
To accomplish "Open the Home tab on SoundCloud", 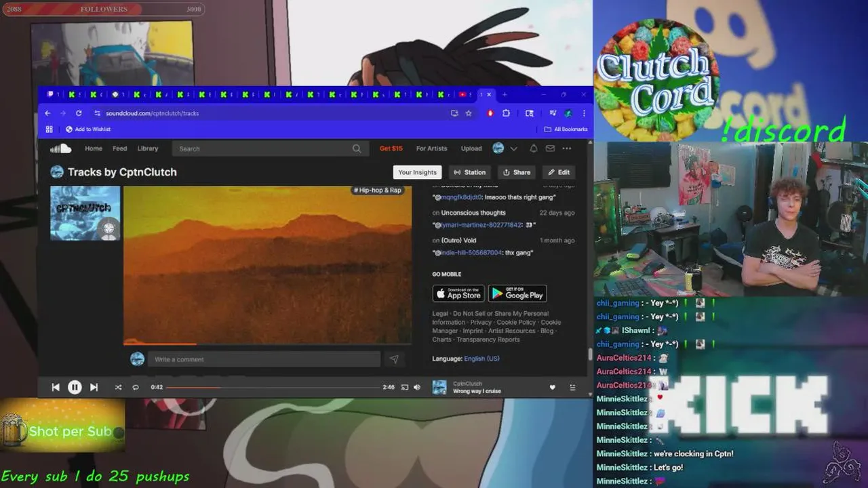I will 94,148.
